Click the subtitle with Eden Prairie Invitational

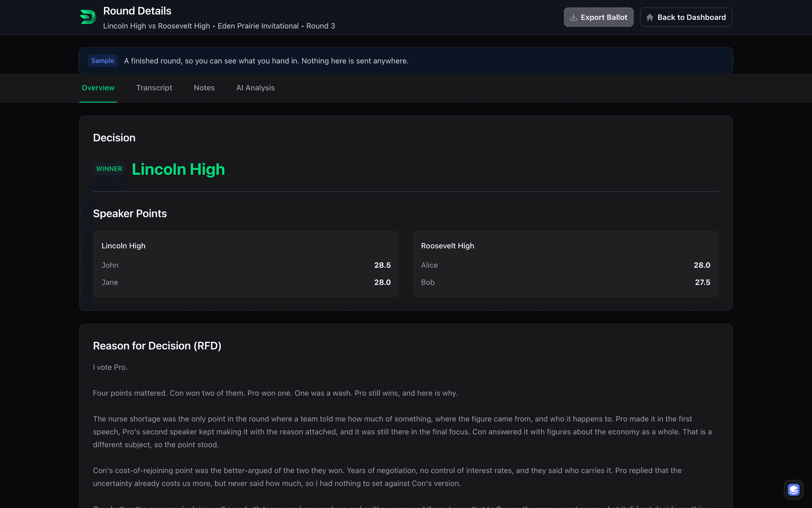coord(219,26)
